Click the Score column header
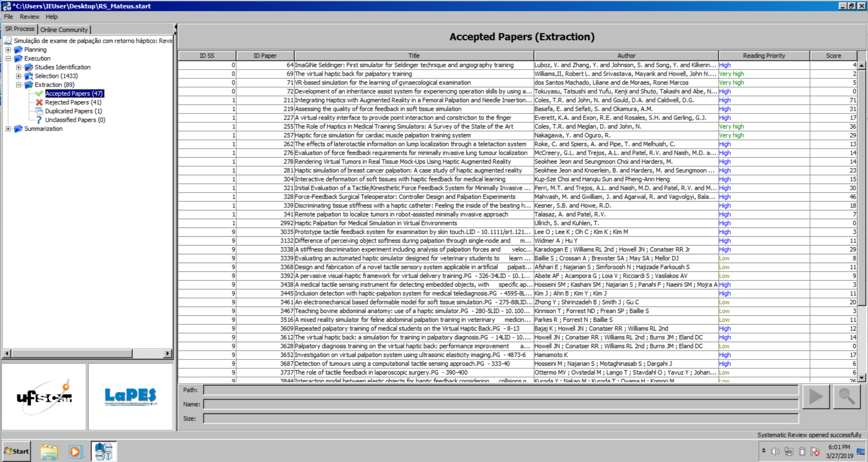 click(833, 56)
